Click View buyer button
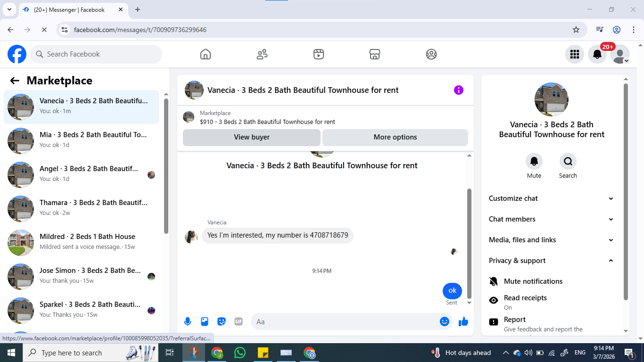644x362 pixels. [252, 137]
